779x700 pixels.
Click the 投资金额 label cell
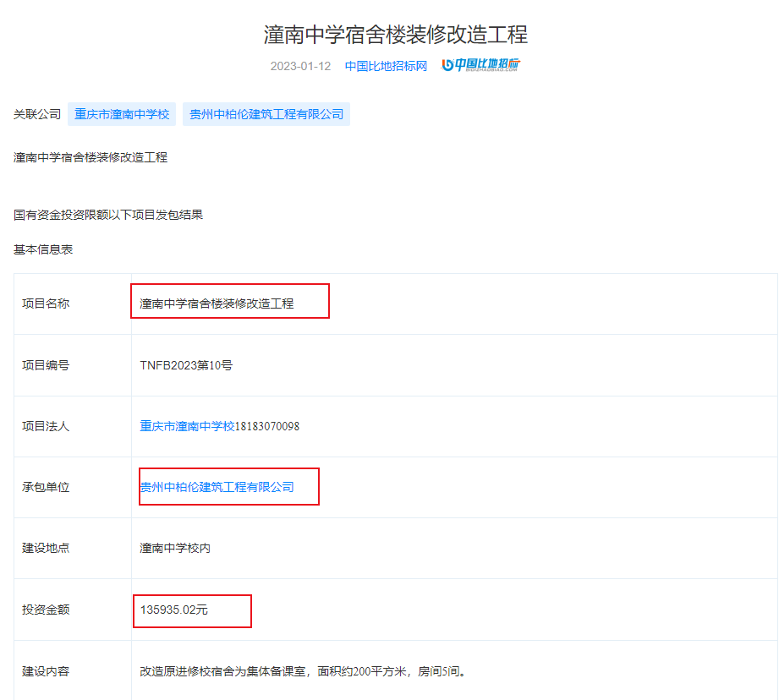click(46, 610)
